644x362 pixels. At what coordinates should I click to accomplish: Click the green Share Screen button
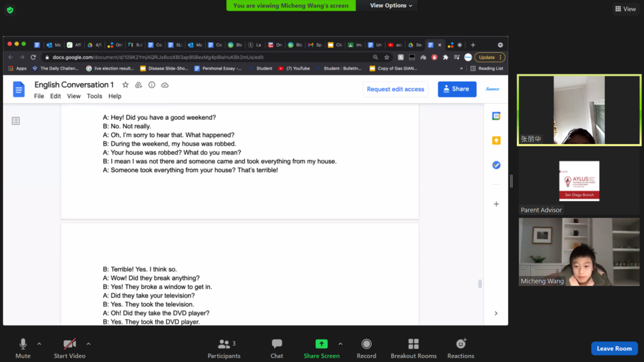[321, 348]
